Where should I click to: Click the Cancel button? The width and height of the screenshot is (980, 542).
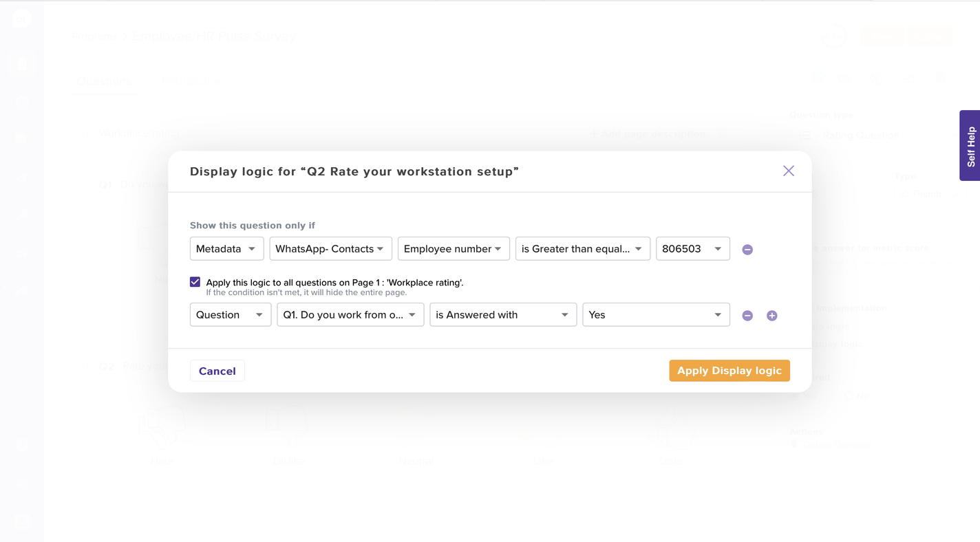pos(217,371)
